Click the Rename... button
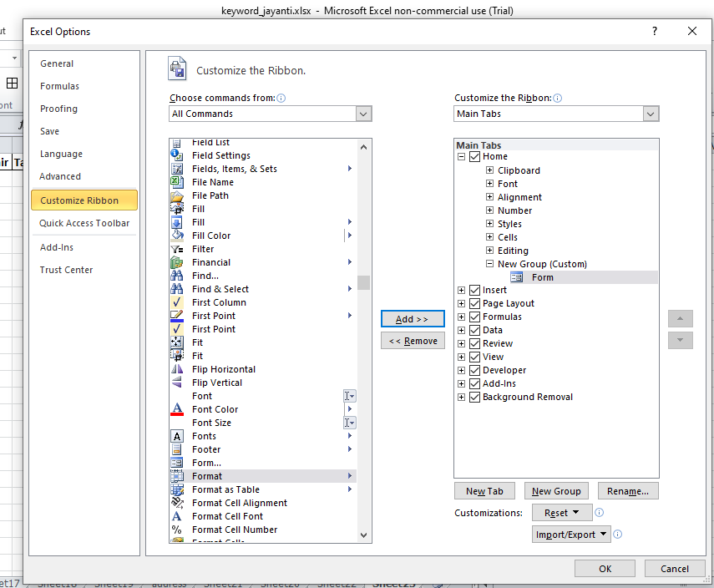This screenshot has width=714, height=588. pyautogui.click(x=628, y=491)
